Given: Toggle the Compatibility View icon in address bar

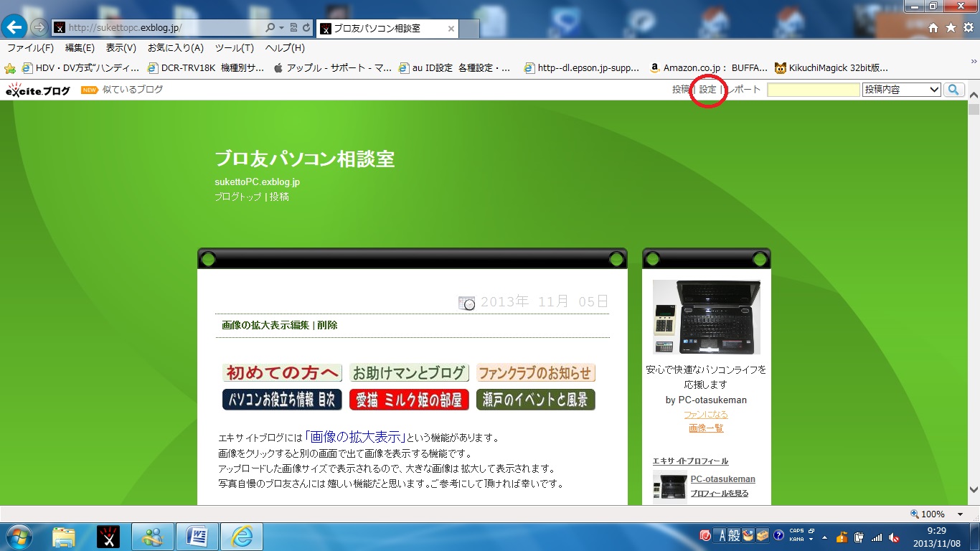Looking at the screenshot, I should pos(293,28).
